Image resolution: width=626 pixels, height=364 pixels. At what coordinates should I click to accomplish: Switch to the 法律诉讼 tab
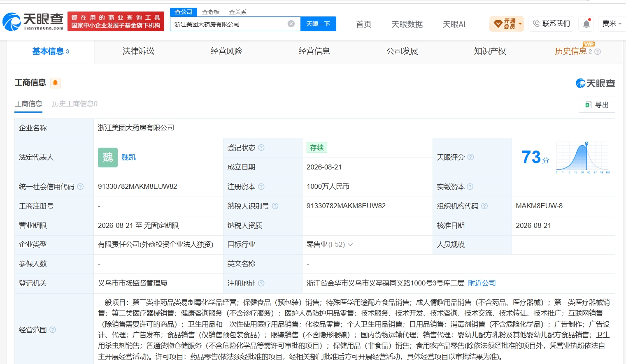138,51
